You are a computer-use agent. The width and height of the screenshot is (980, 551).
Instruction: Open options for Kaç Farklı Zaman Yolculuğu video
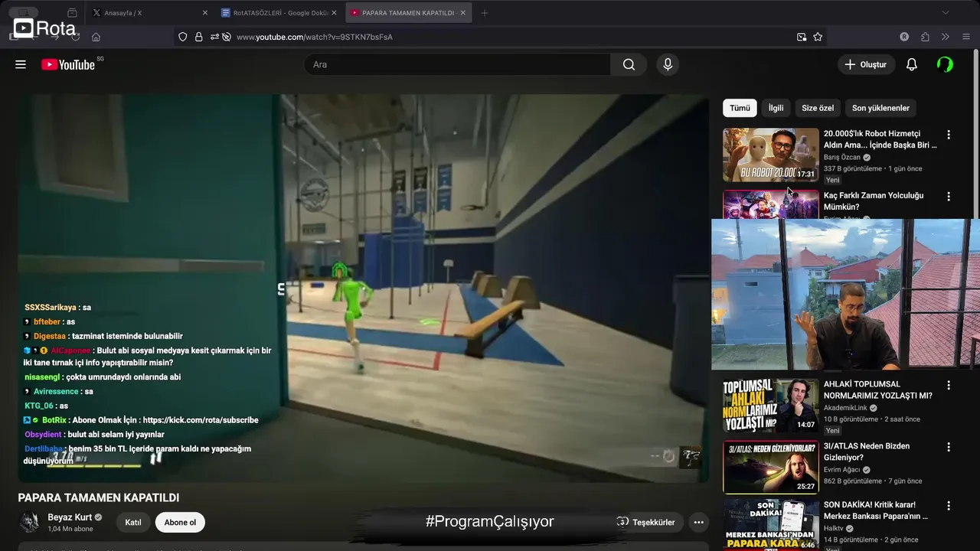949,197
